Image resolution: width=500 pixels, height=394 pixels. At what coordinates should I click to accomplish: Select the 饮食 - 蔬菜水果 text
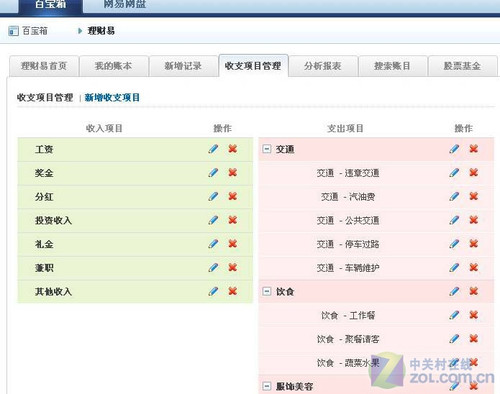[348, 363]
